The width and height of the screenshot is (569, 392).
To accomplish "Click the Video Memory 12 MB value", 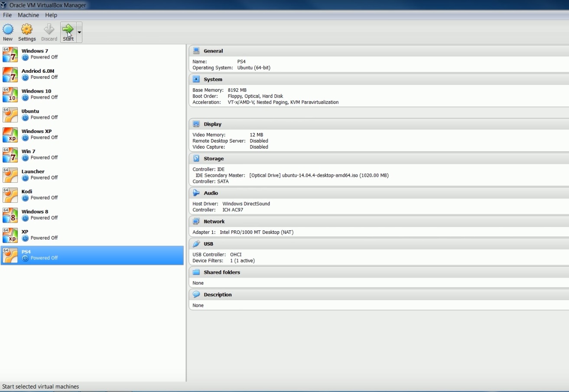I will click(x=257, y=135).
